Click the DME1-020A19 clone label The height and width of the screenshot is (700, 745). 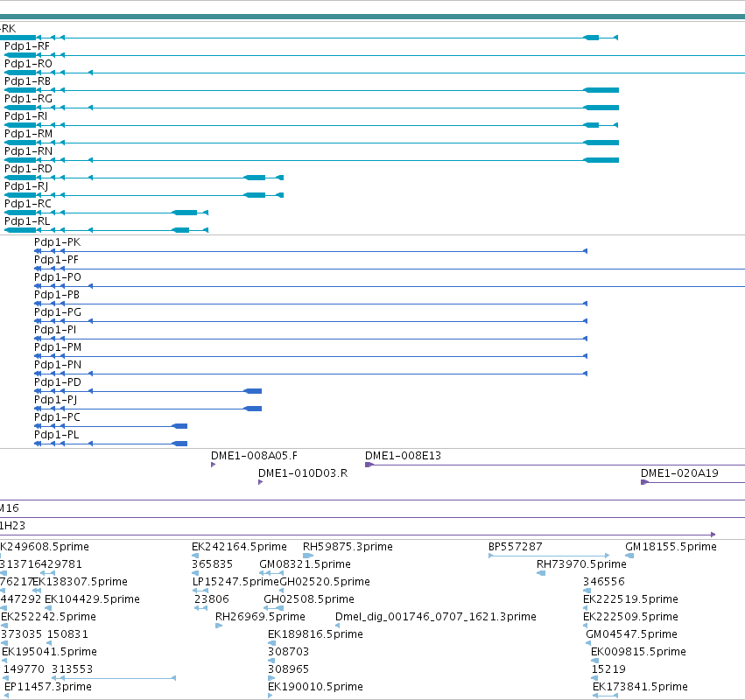(679, 473)
